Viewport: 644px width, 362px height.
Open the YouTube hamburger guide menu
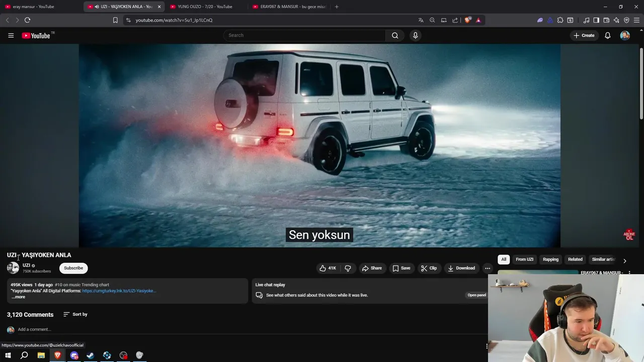(11, 35)
